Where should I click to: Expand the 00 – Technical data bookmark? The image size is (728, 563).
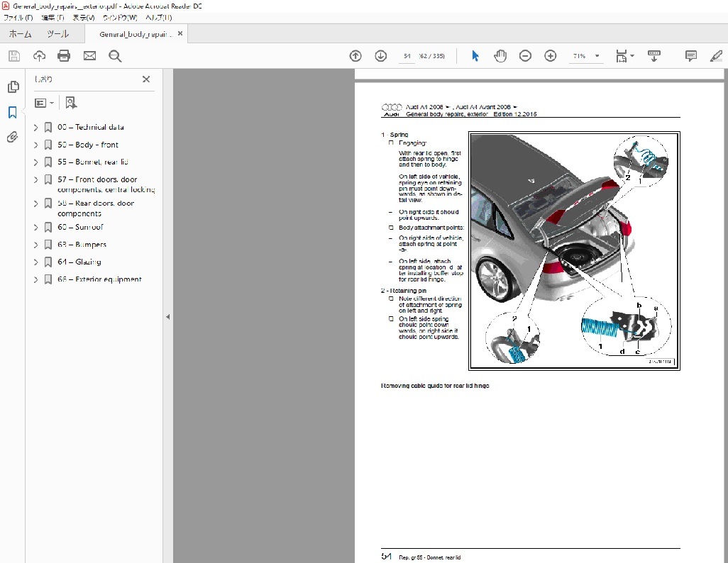point(36,127)
